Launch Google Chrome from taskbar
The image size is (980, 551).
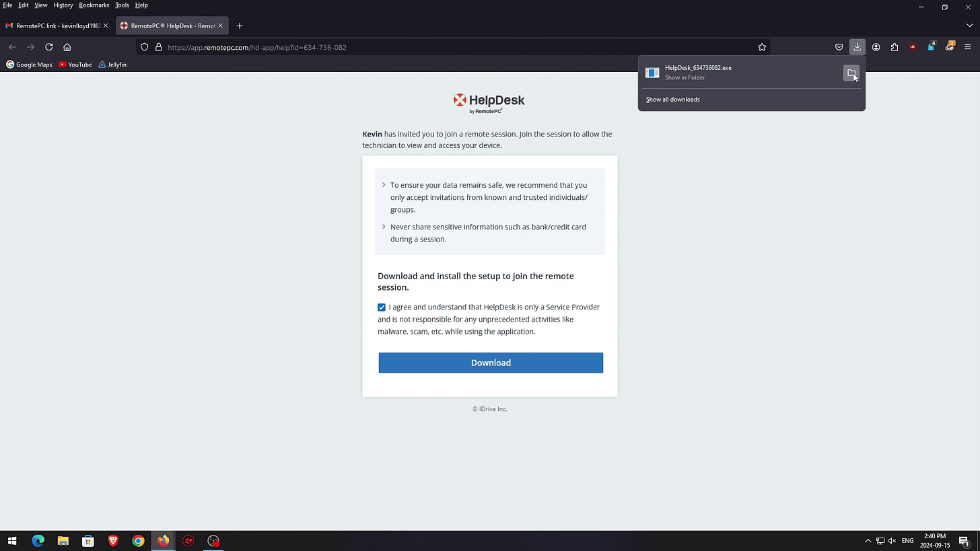point(138,541)
